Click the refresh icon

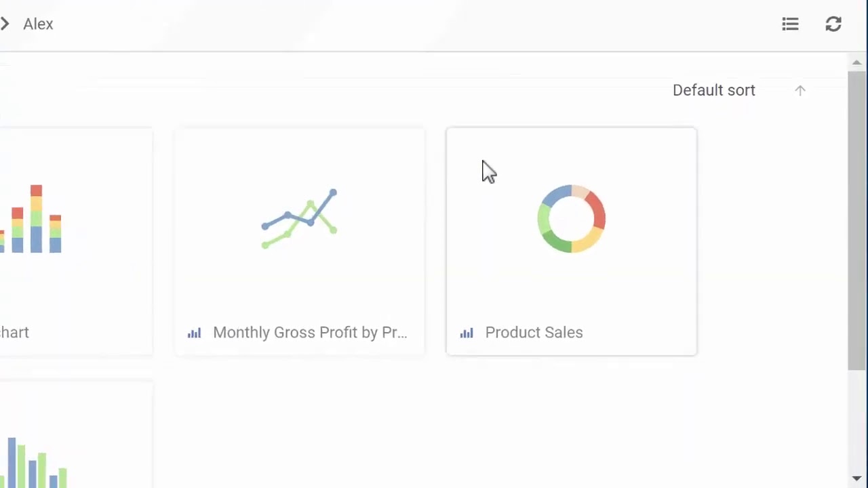click(x=833, y=24)
